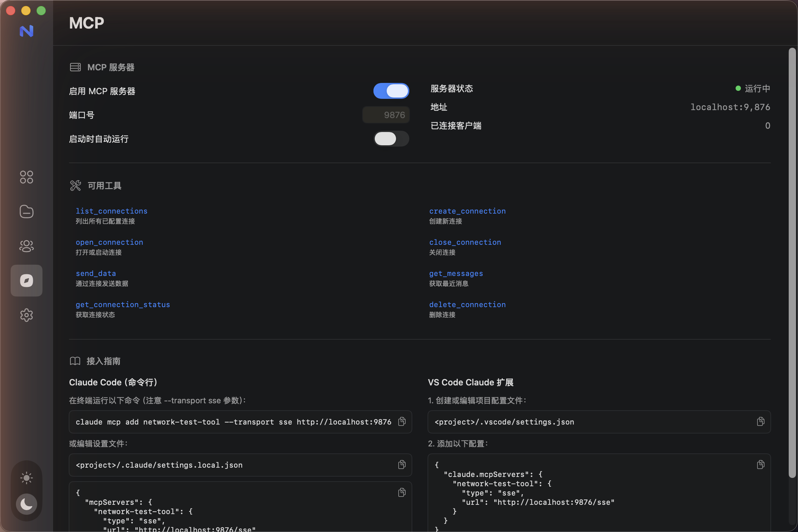Click the get_messages tool
The height and width of the screenshot is (532, 798).
coord(456,274)
